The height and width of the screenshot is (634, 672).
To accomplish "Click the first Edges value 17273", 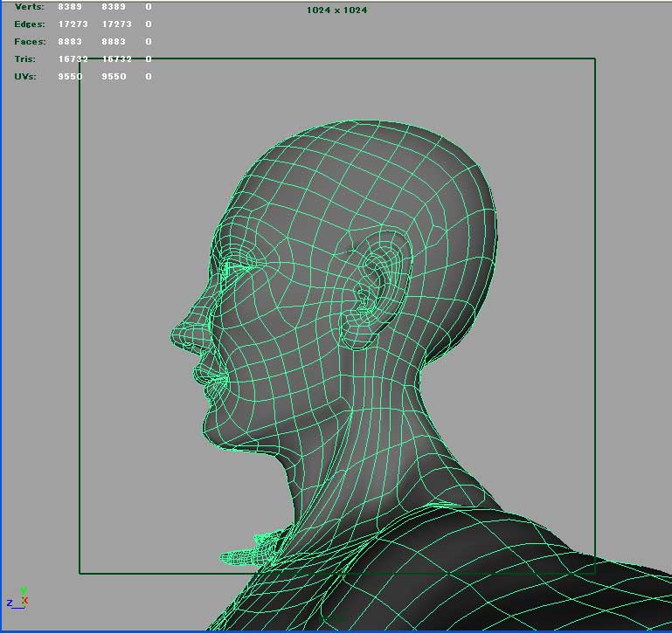I will click(73, 24).
